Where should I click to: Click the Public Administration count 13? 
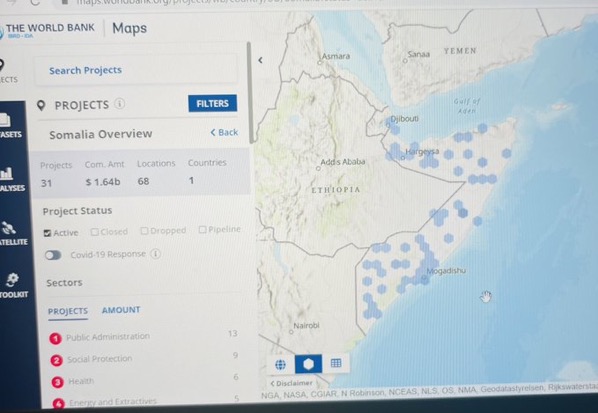(x=233, y=334)
